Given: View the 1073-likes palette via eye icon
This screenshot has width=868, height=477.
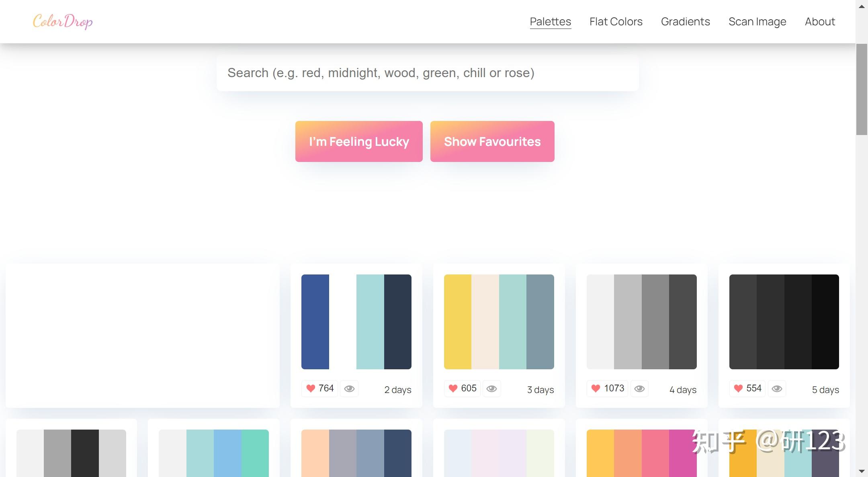Looking at the screenshot, I should 639,389.
